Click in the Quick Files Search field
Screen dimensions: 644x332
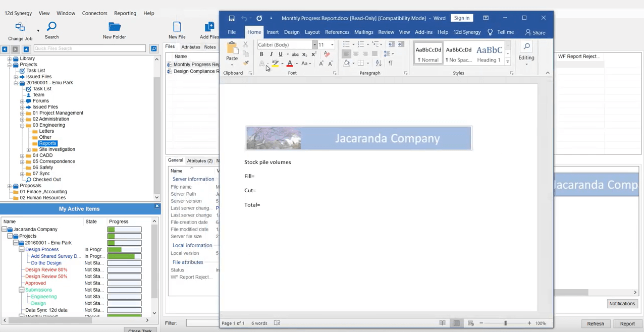pyautogui.click(x=89, y=48)
